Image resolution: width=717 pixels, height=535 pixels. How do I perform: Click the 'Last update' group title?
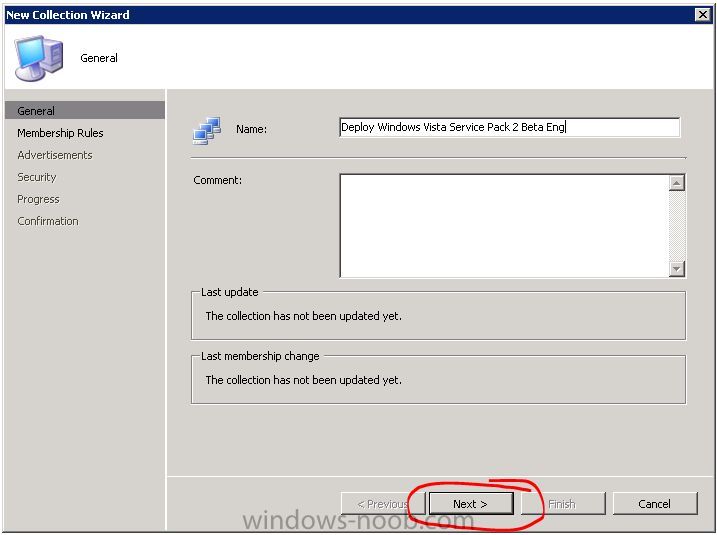click(x=230, y=292)
